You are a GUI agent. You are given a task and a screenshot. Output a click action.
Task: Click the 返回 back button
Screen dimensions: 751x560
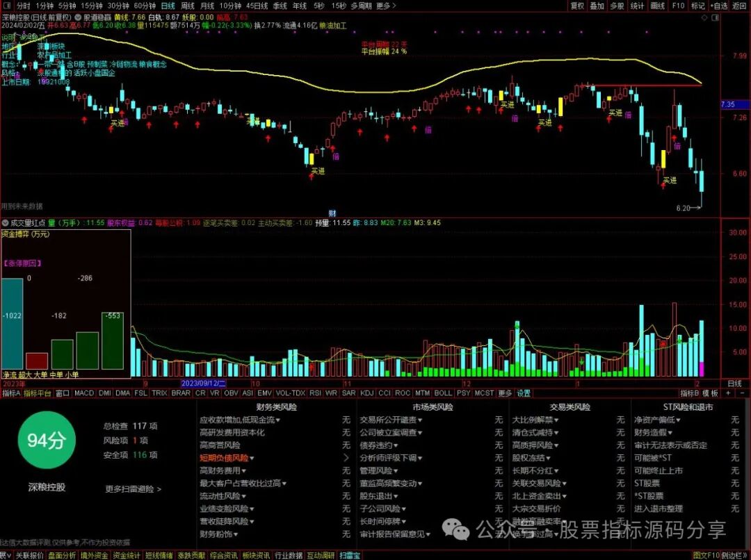click(738, 6)
